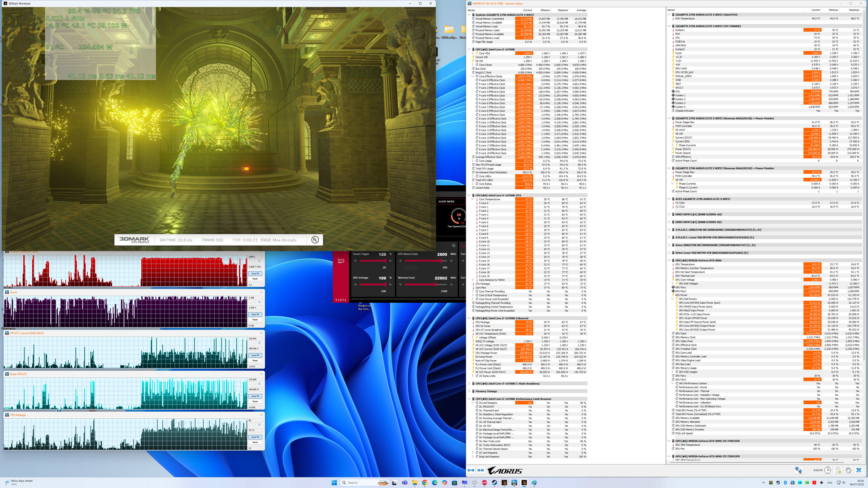Collapse the CPU [#0] Intel Core i7-14700K: DTS section
Image resolution: width=868 pixels, height=488 pixels.
click(469, 195)
